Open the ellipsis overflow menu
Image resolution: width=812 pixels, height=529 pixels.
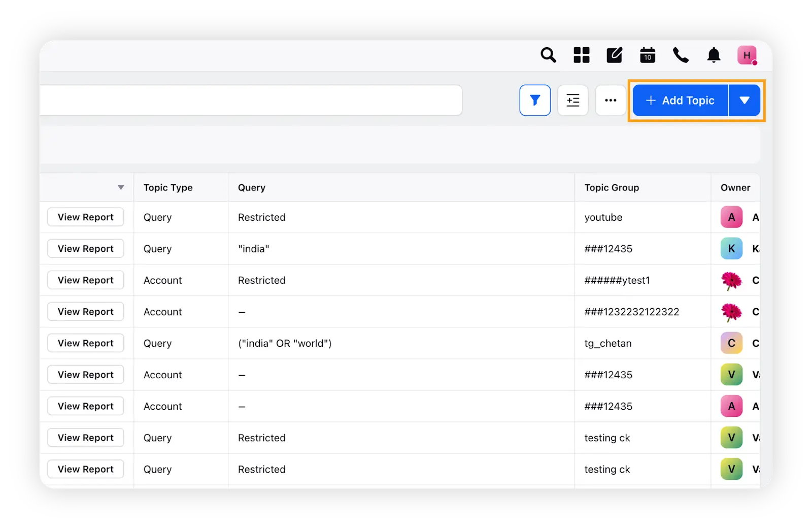610,100
